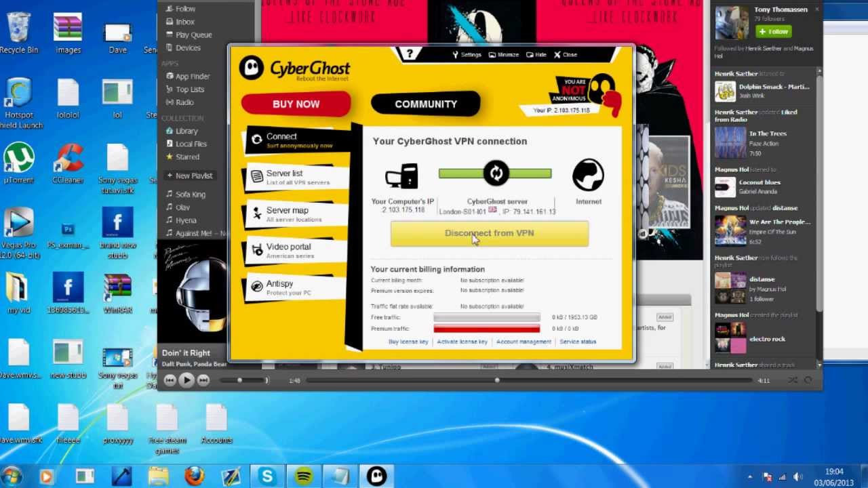Click the Buy license key link
Screen dimensions: 868x488
408,342
